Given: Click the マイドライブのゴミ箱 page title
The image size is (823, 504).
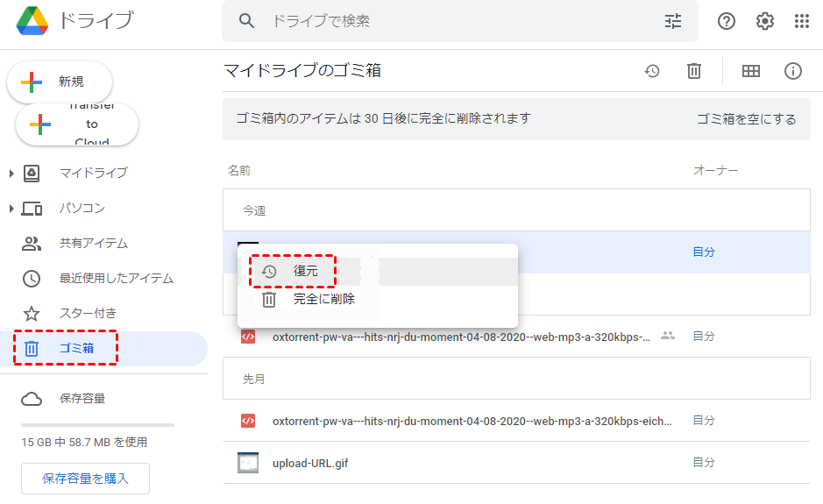Looking at the screenshot, I should pos(302,70).
